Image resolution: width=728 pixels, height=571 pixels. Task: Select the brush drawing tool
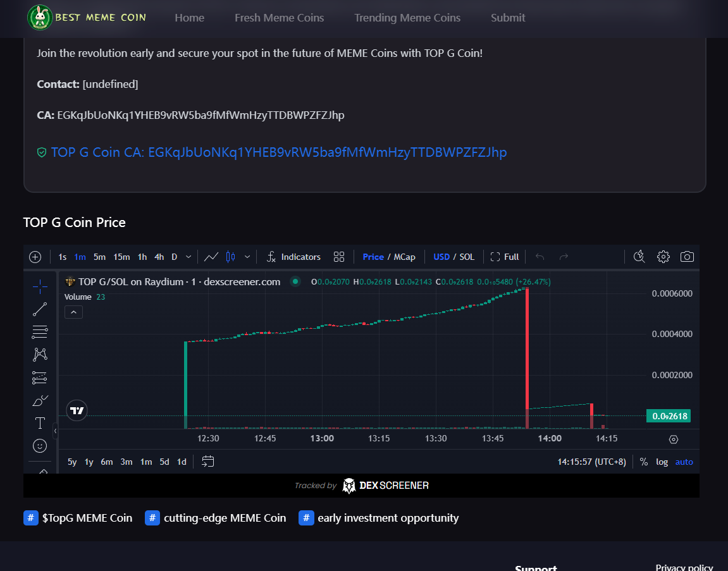tap(40, 400)
